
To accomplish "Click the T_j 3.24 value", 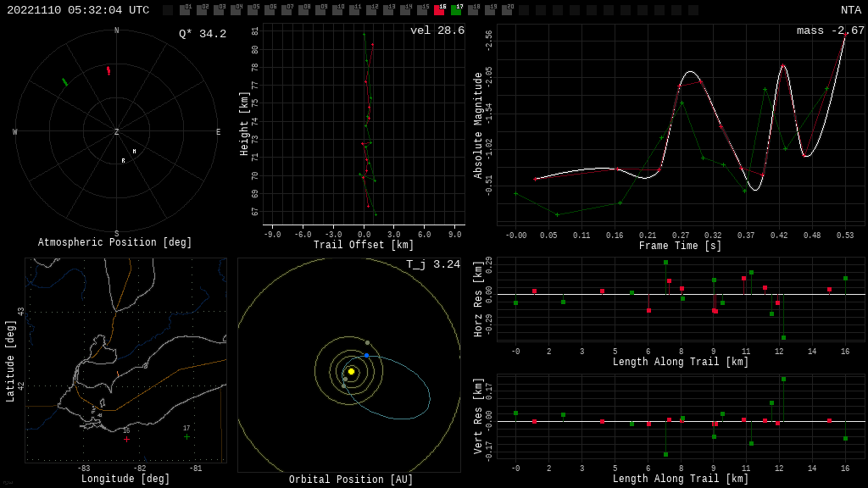I will (433, 264).
